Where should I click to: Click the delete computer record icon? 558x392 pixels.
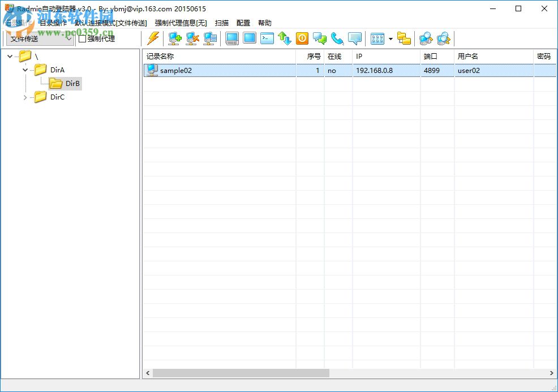click(x=192, y=38)
